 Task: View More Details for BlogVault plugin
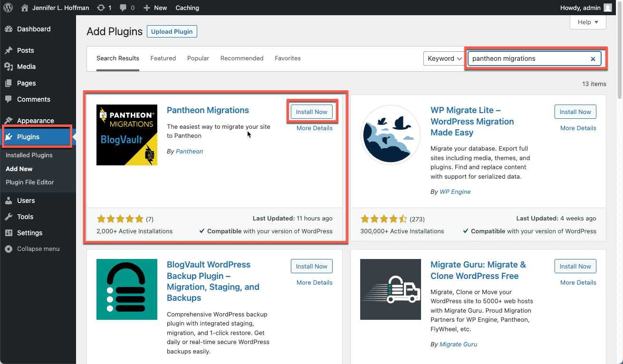(x=315, y=282)
